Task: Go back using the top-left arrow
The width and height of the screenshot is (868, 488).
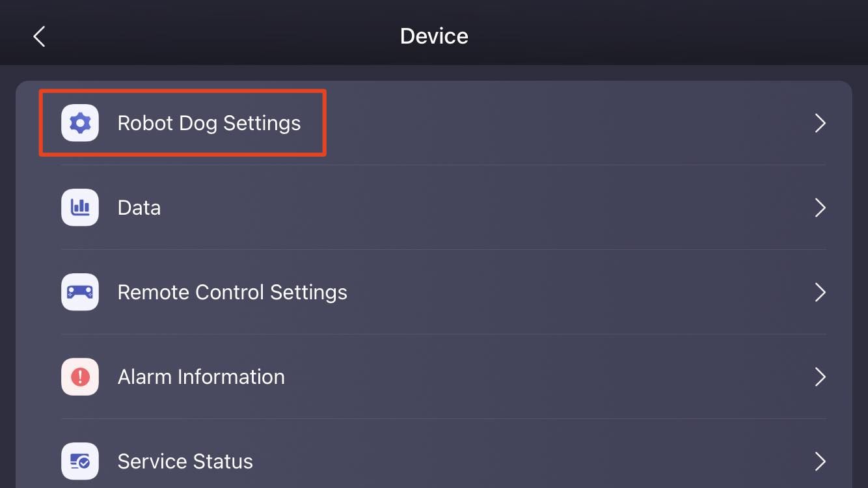Action: (39, 36)
